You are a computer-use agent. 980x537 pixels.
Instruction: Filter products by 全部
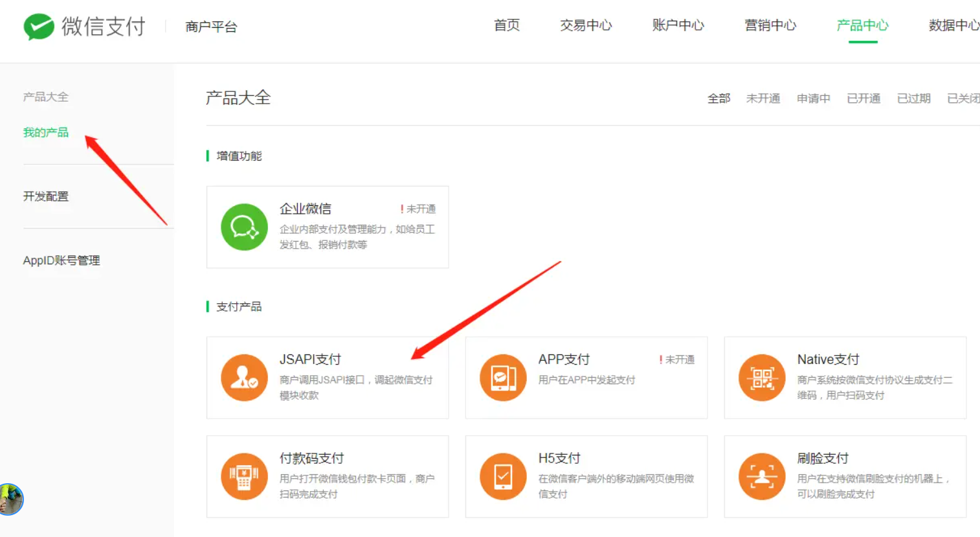click(718, 98)
